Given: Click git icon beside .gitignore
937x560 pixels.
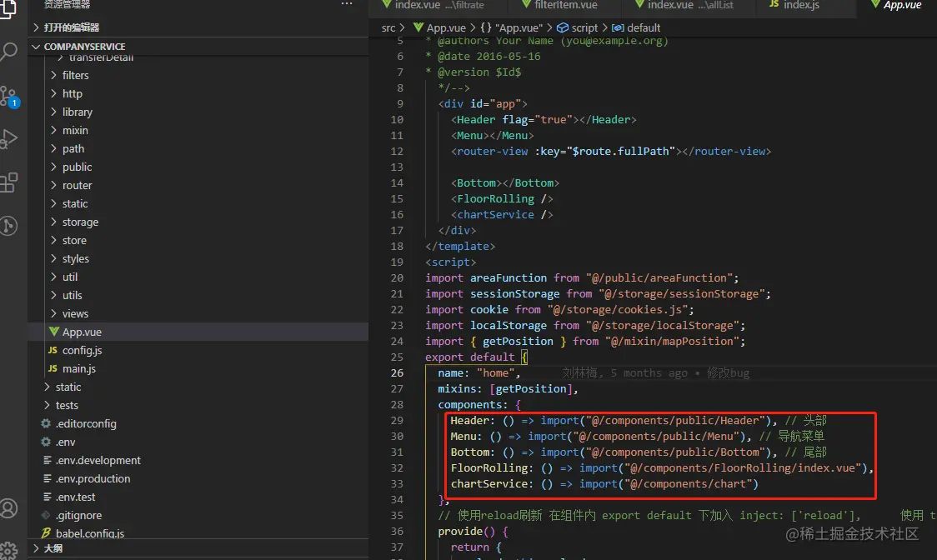Looking at the screenshot, I should tap(46, 515).
